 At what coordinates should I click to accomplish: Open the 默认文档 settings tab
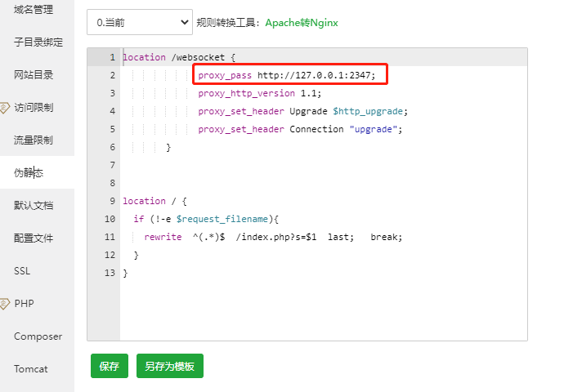click(33, 206)
